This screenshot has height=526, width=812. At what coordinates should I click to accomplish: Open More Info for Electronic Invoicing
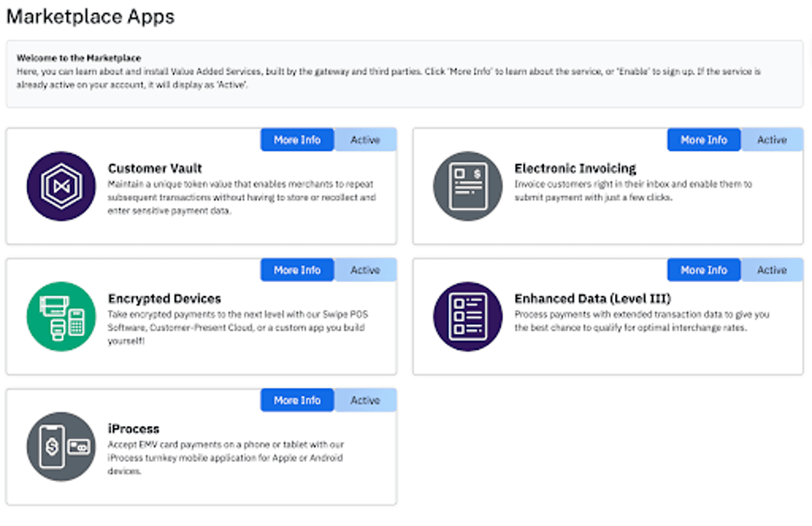(x=704, y=139)
